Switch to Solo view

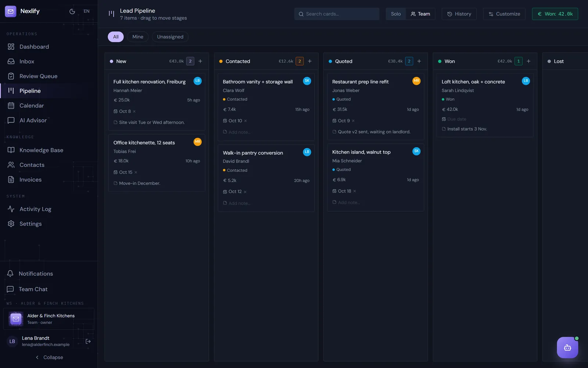pyautogui.click(x=396, y=14)
